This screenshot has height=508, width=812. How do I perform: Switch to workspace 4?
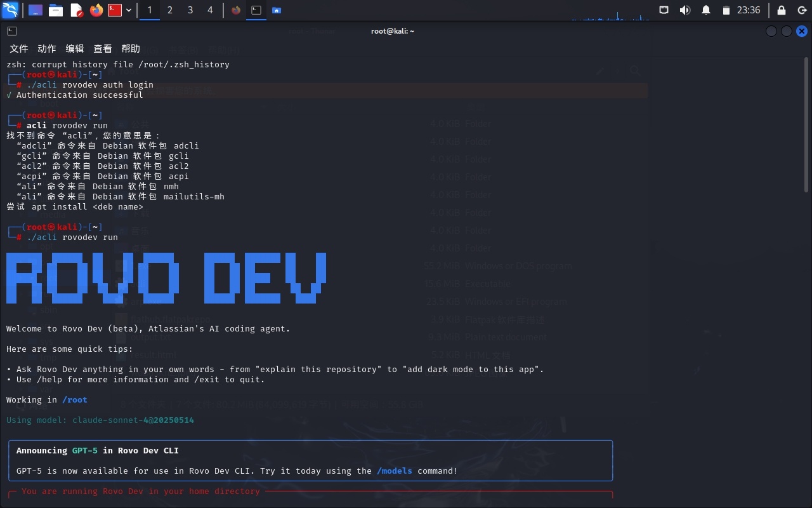pyautogui.click(x=210, y=10)
